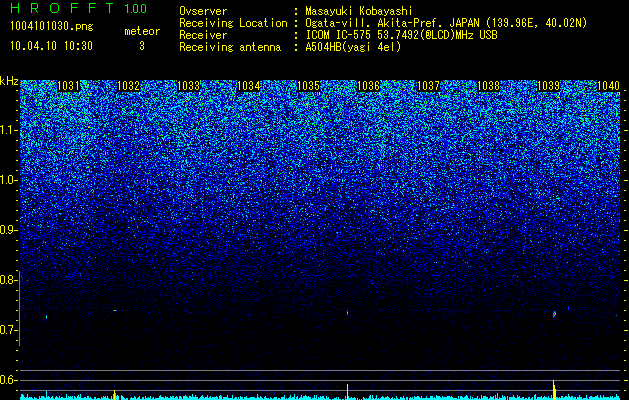Click the 1037 time marker

coord(428,86)
